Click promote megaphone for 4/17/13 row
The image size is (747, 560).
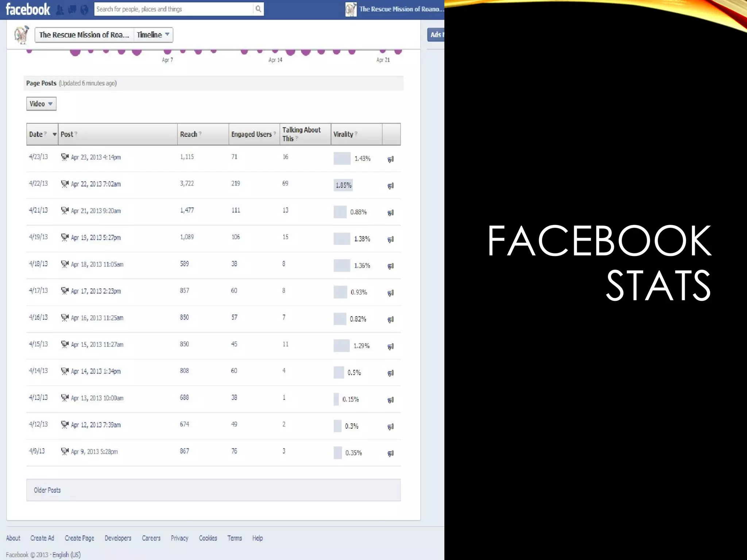pyautogui.click(x=391, y=293)
